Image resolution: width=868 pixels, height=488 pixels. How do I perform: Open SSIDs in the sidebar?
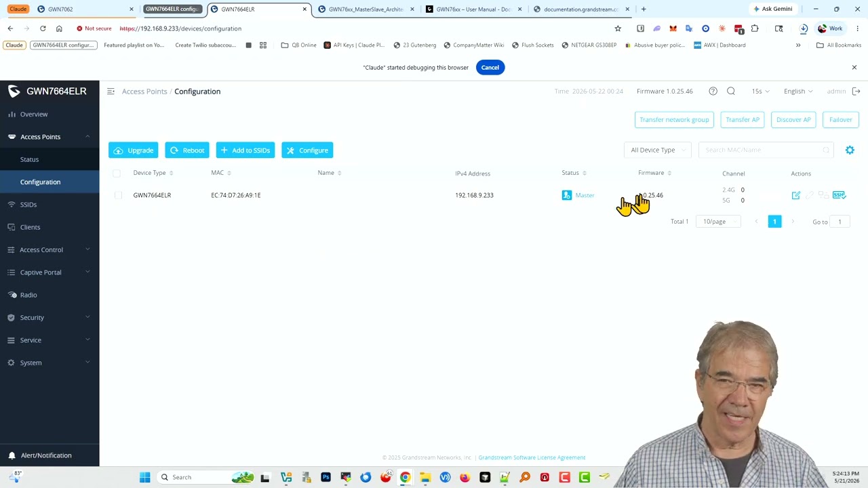50,205
